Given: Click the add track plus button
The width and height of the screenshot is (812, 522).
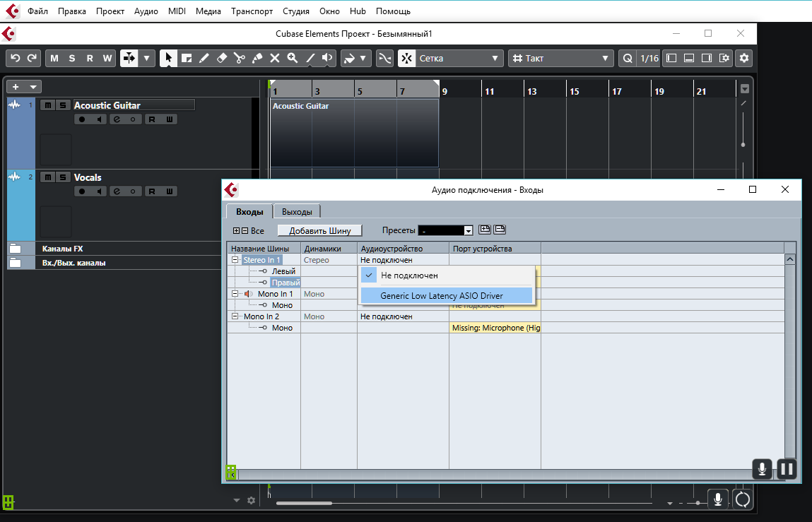Looking at the screenshot, I should [16, 86].
